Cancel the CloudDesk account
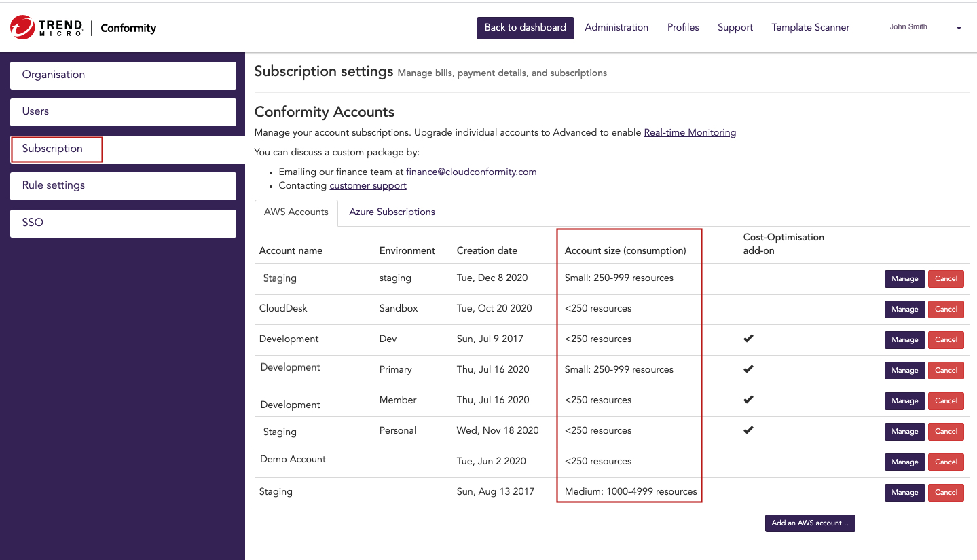 point(946,310)
